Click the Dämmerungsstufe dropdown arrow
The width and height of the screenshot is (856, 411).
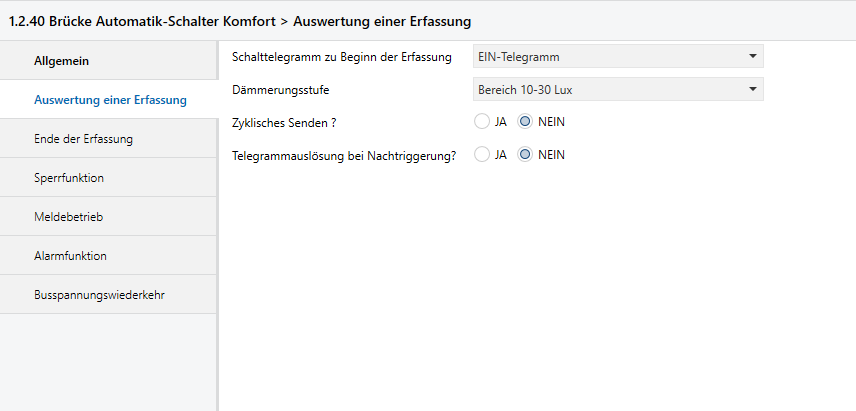752,90
